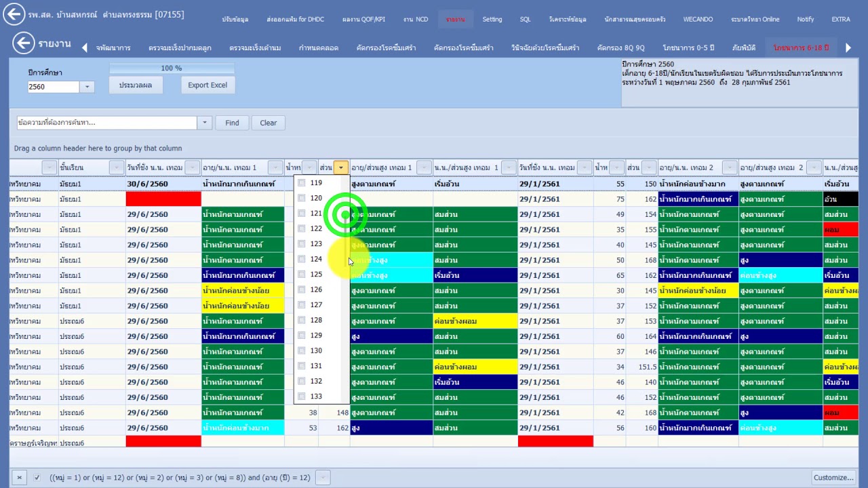Select the black อ้วน cell
The image size is (868, 488).
pos(841,199)
